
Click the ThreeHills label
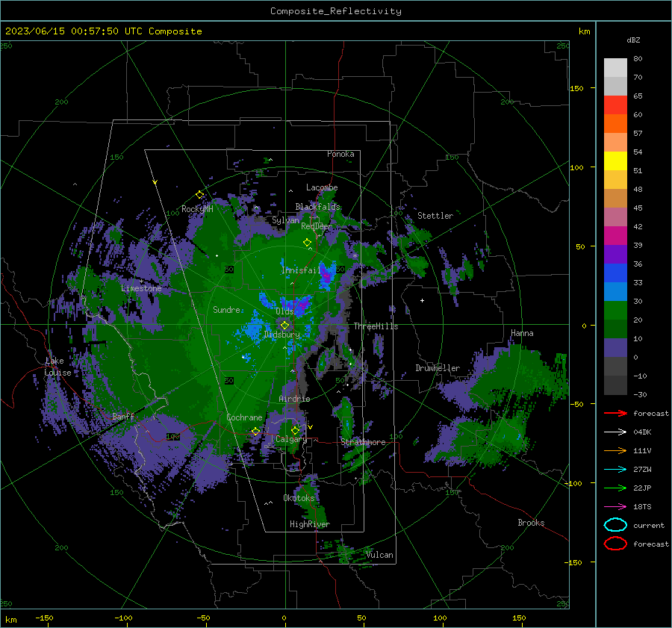click(376, 326)
